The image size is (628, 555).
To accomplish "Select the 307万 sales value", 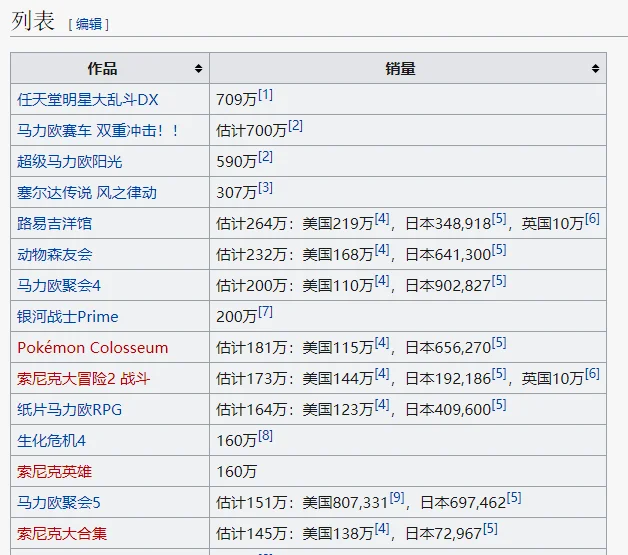I will click(236, 193).
